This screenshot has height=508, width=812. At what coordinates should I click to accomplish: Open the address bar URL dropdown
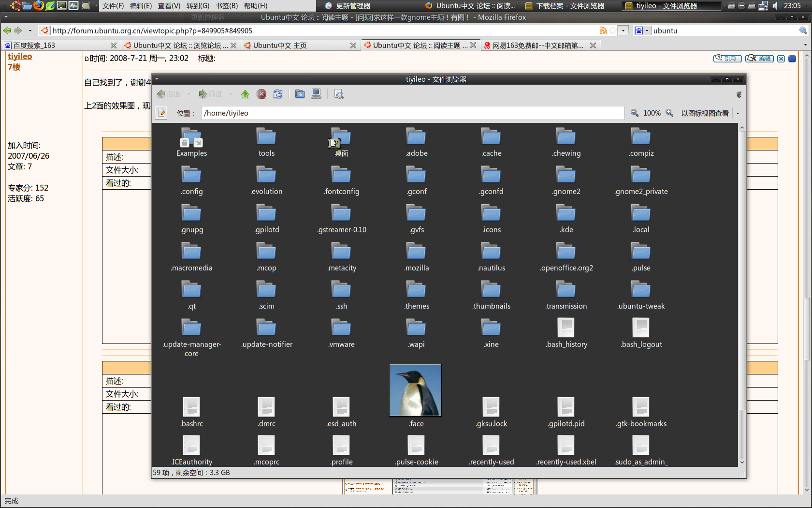coord(623,30)
